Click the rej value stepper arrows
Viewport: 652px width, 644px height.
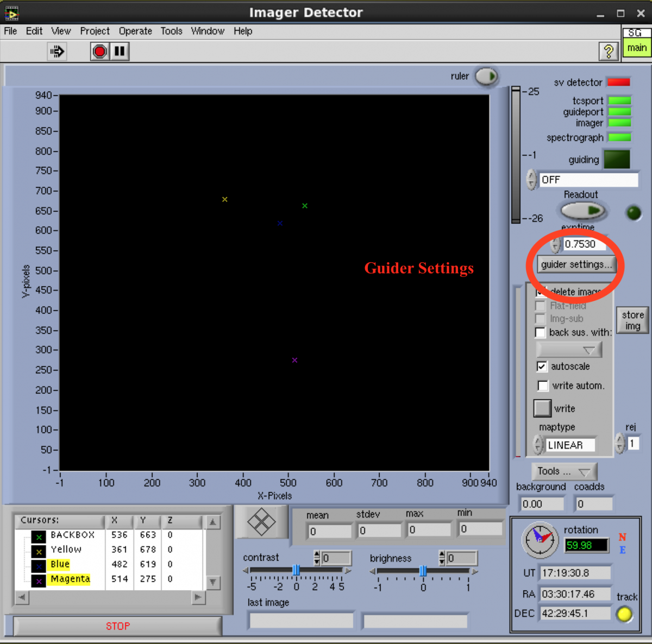[x=620, y=443]
